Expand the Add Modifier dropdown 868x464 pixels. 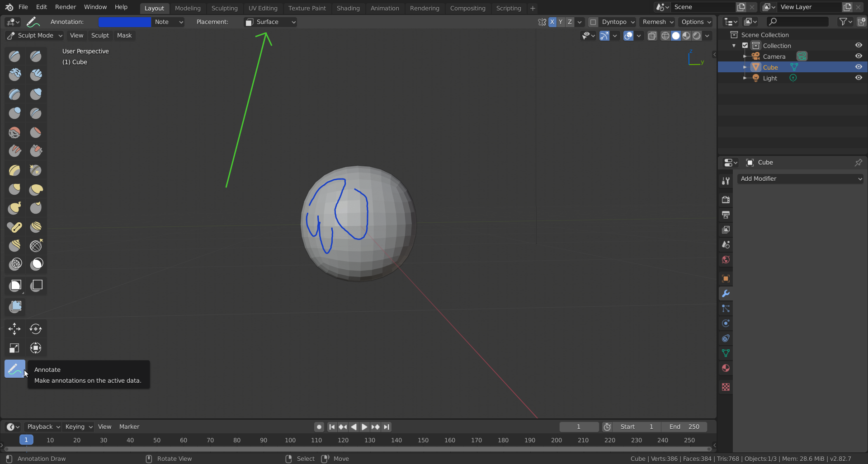[x=800, y=178]
